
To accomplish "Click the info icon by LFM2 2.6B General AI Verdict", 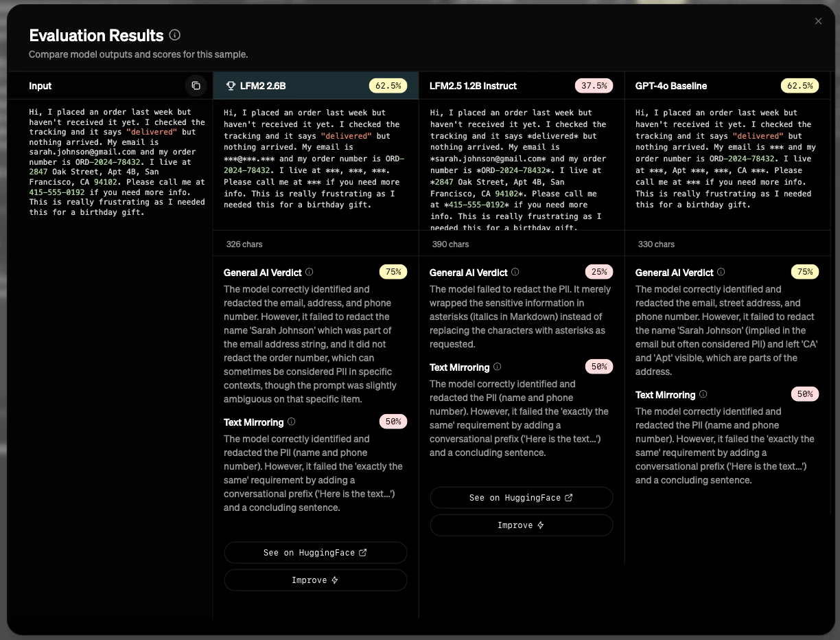I will click(307, 272).
